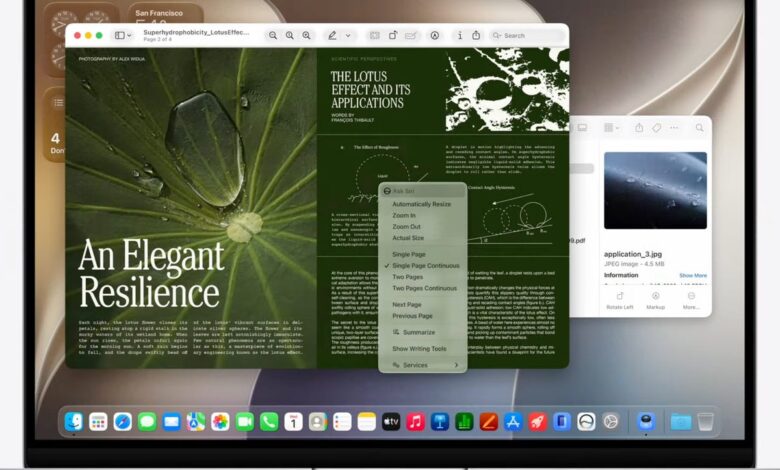Choose Ask Siri in the context menu
The image size is (780, 470).
click(422, 191)
